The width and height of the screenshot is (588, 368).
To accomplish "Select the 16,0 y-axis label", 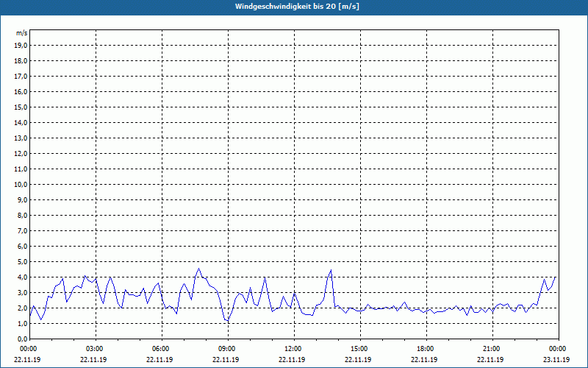I will click(22, 91).
